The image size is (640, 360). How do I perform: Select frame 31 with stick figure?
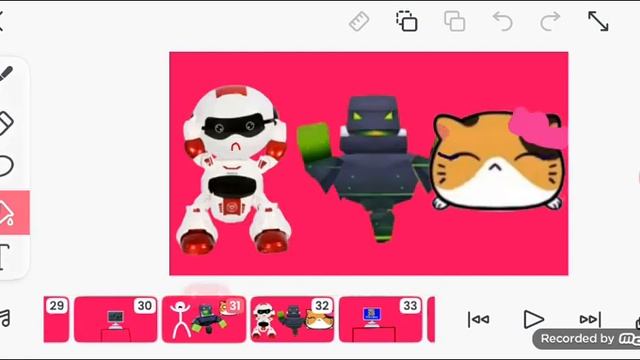(204, 319)
